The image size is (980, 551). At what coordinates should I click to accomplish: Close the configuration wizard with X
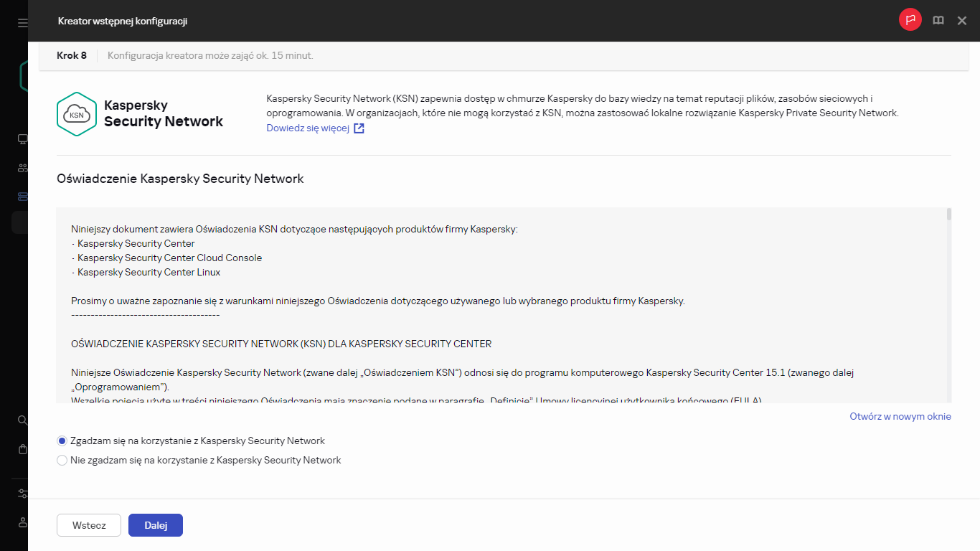pyautogui.click(x=962, y=21)
